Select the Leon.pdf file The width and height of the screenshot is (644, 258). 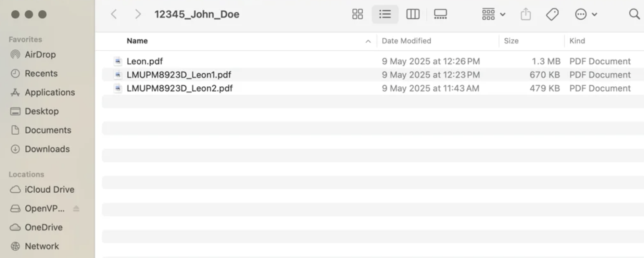144,61
